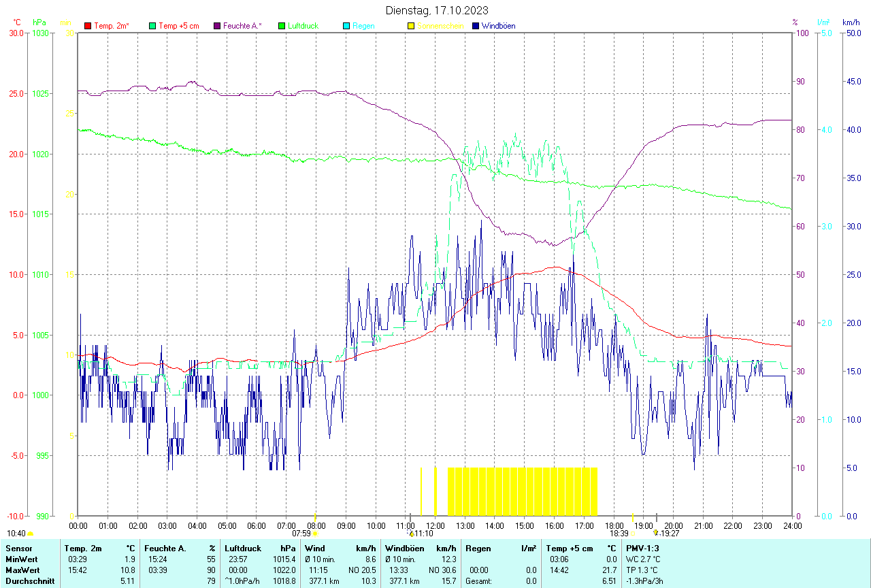Viewport: 871px width, 588px height.
Task: Click the 'km/h' axis unit label above chart
Action: point(851,22)
